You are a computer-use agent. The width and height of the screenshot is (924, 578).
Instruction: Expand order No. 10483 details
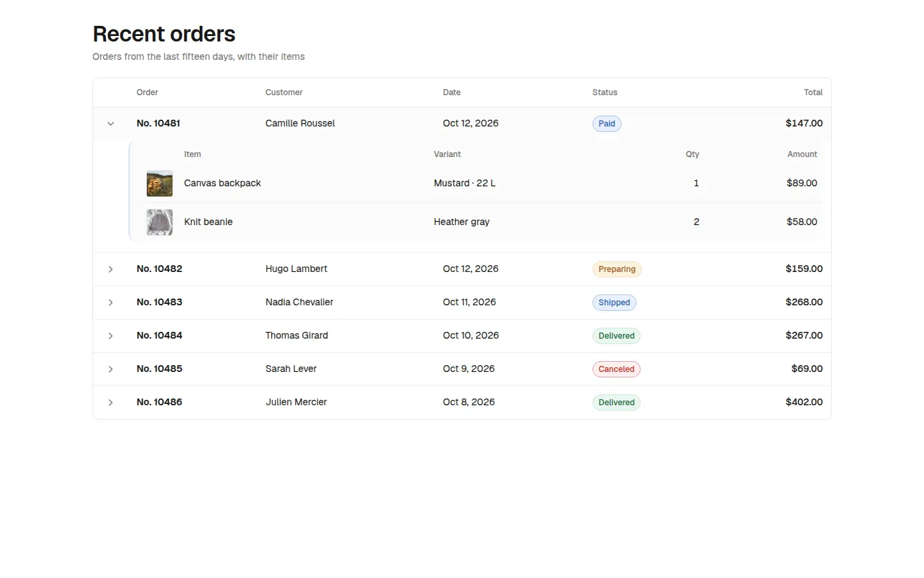(111, 303)
